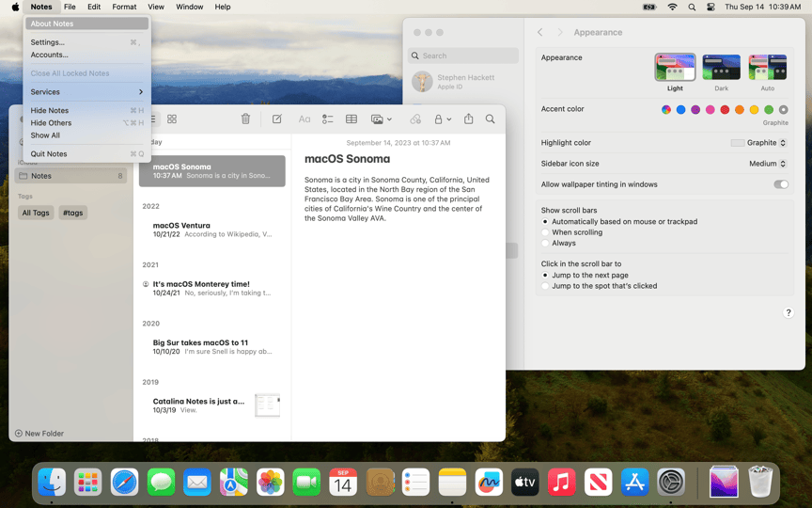Launch Safari from the Dock
The height and width of the screenshot is (508, 812).
[x=124, y=483]
